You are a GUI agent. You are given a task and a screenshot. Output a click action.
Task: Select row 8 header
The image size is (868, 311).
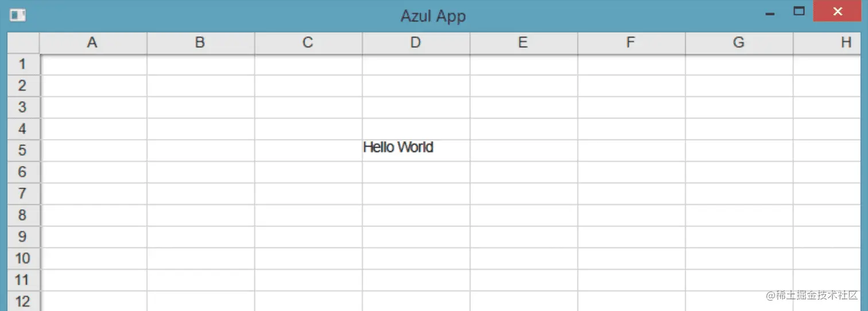[x=23, y=215]
